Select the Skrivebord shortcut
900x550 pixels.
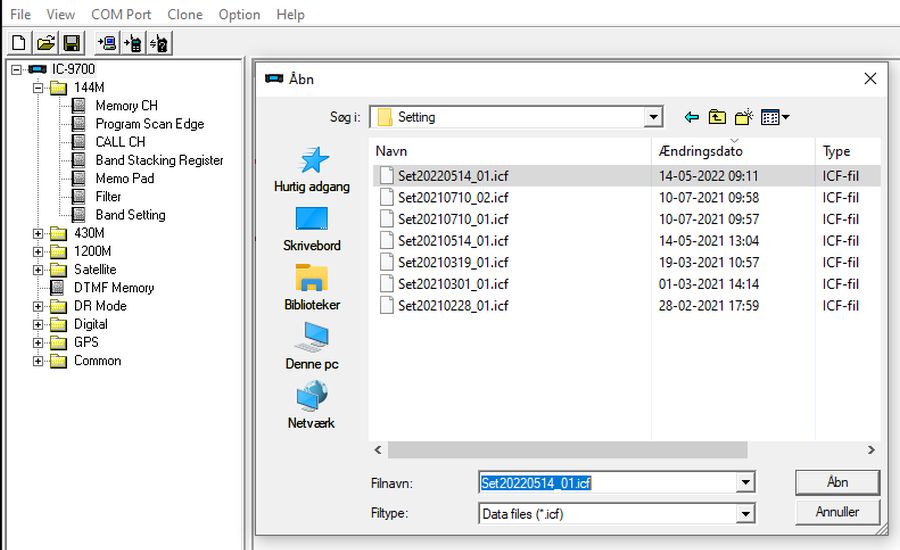pos(312,229)
